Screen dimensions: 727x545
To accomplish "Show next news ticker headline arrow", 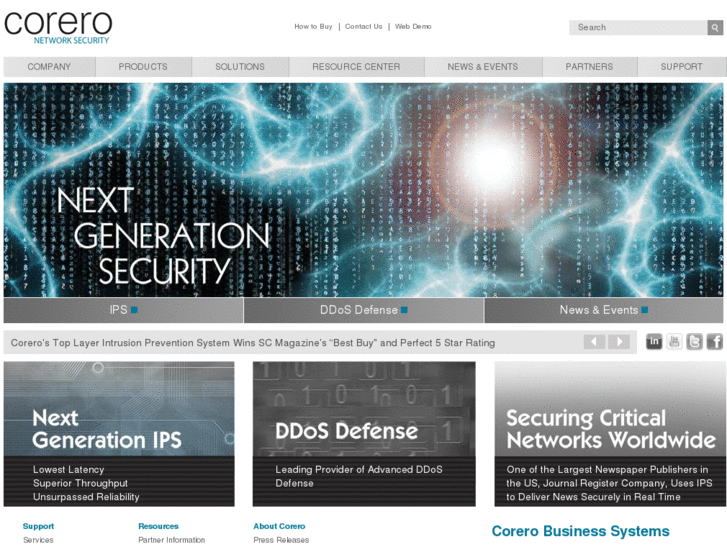I will [x=619, y=342].
